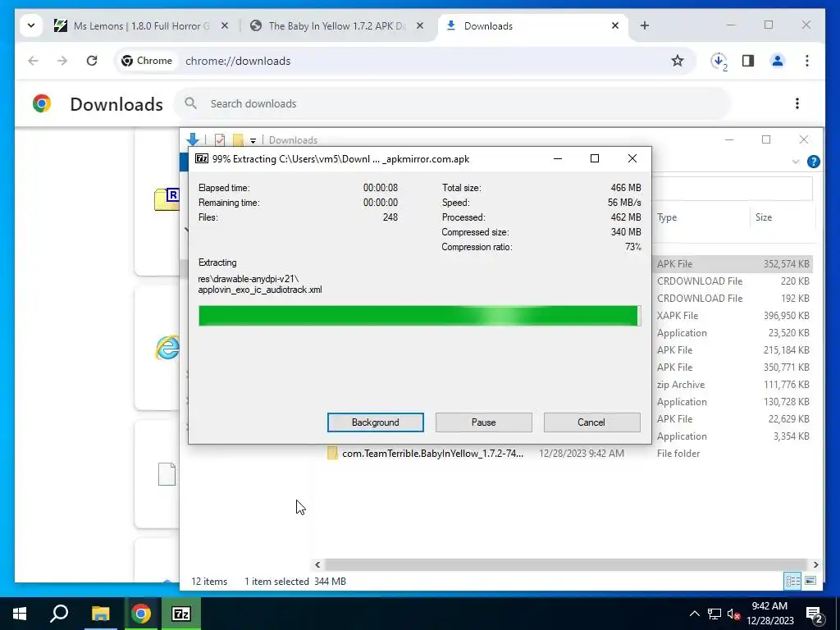Sort Explorer list by Type column

tap(702, 217)
